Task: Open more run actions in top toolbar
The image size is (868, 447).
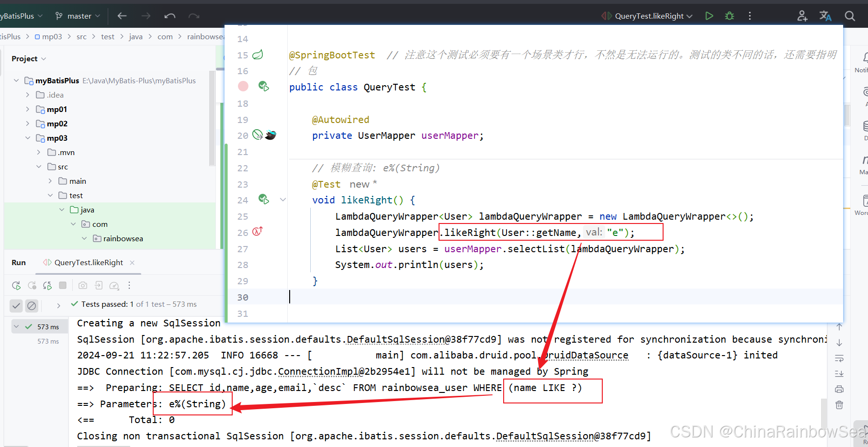Action: pos(750,16)
